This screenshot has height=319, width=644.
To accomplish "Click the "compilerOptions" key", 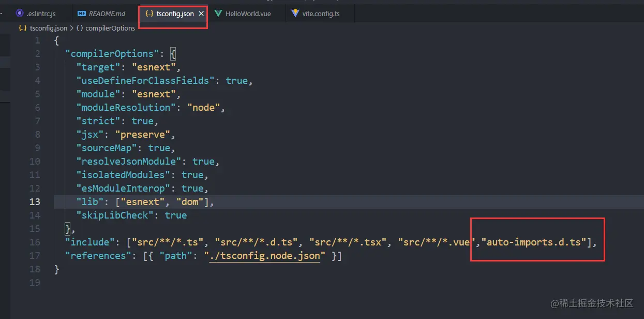I will [112, 53].
